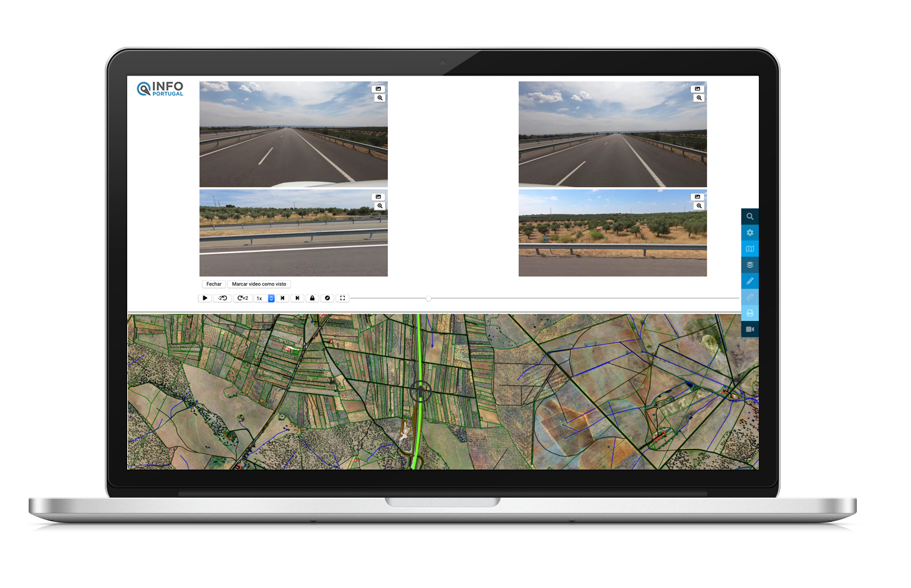Screen dimensions: 911x588
Task: Select the map icon in the sidebar
Action: [x=750, y=249]
